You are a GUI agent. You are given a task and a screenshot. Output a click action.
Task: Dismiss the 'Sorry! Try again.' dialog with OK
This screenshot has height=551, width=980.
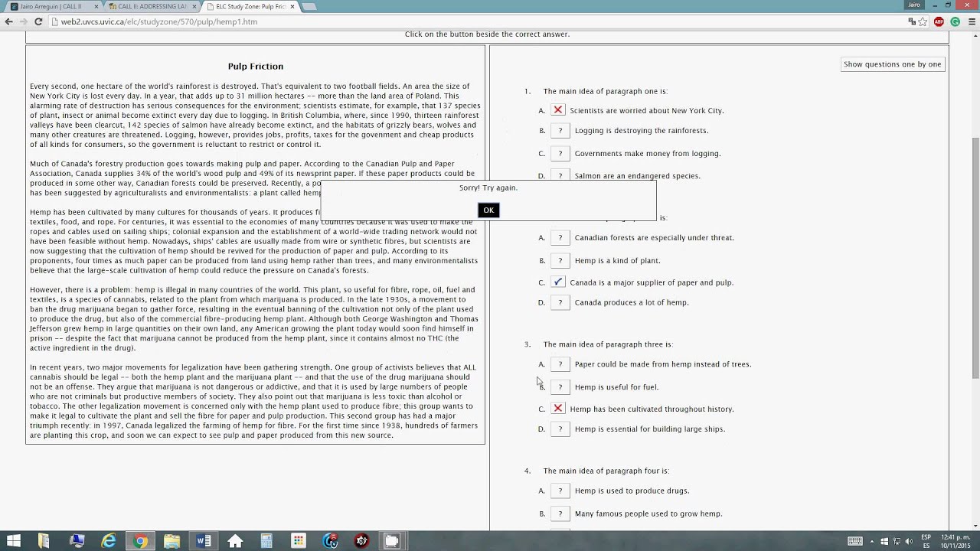click(x=488, y=210)
